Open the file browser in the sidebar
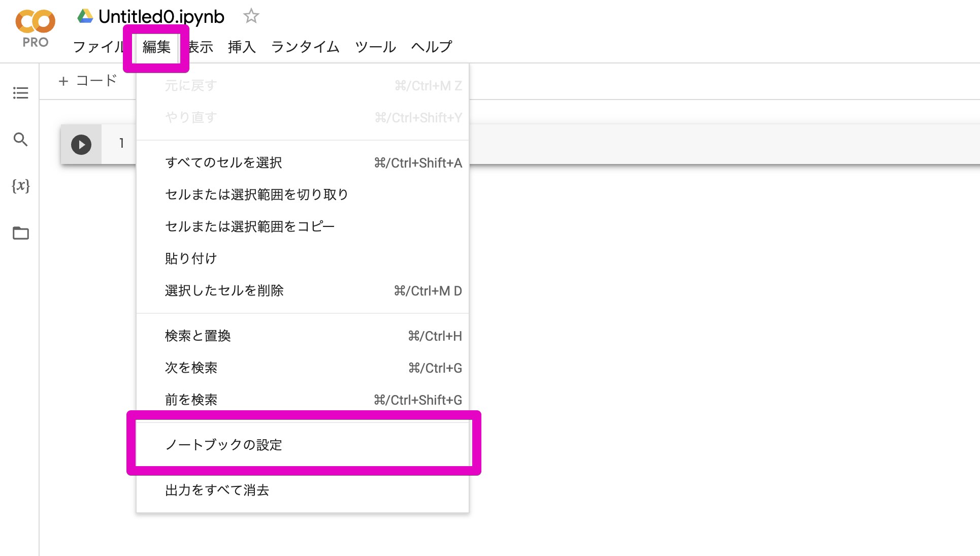The height and width of the screenshot is (556, 980). [20, 234]
